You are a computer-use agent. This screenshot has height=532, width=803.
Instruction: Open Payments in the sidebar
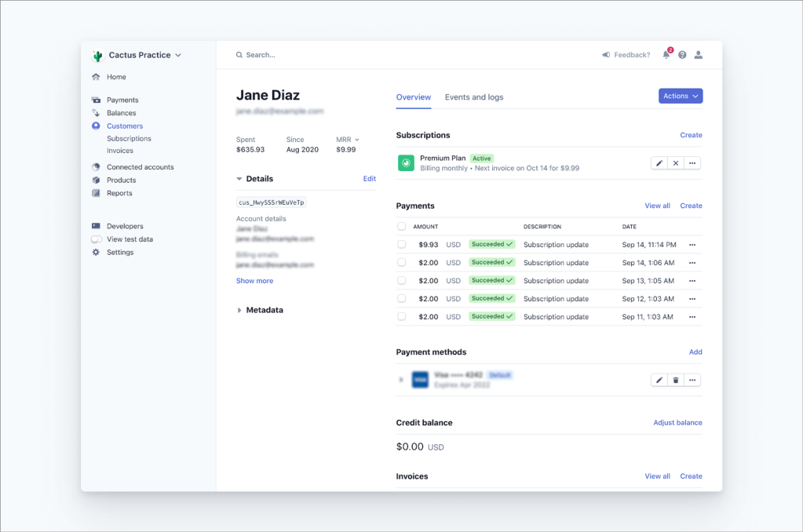pos(122,100)
